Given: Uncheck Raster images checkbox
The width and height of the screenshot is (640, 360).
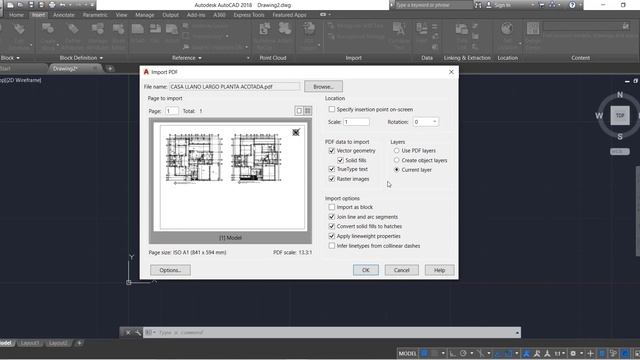Looking at the screenshot, I should 332,178.
